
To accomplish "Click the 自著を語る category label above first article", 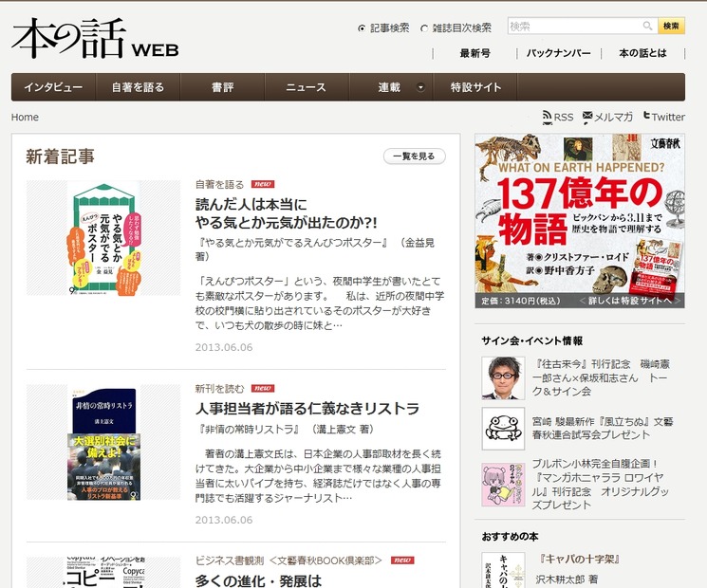I will tap(219, 184).
